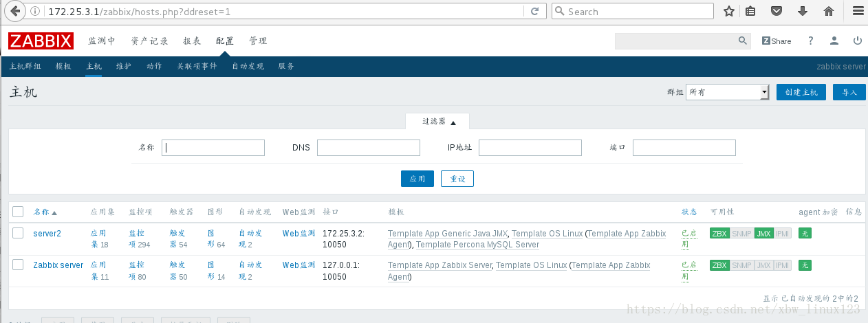Go to browser home icon

[x=829, y=11]
